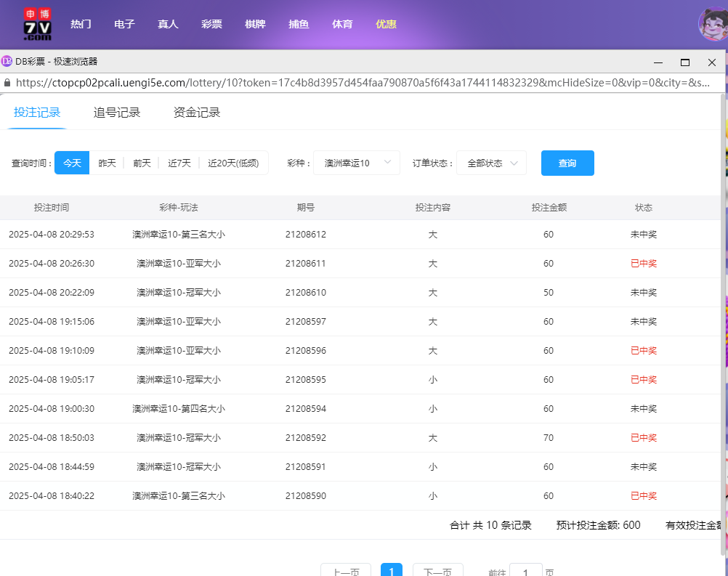Click the DB彩票 window title icon
The width and height of the screenshot is (728, 576).
(7, 62)
